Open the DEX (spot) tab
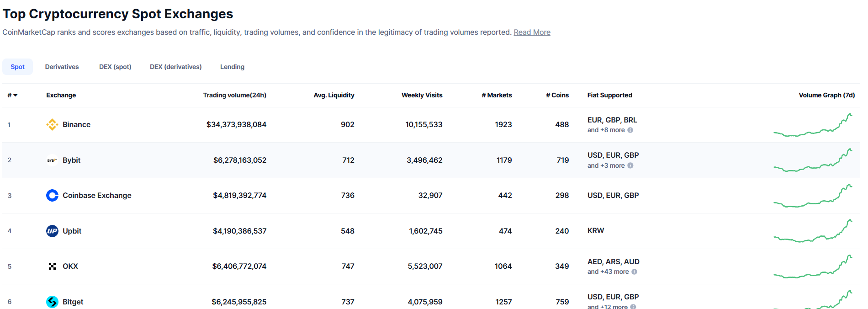The image size is (868, 309). (115, 67)
